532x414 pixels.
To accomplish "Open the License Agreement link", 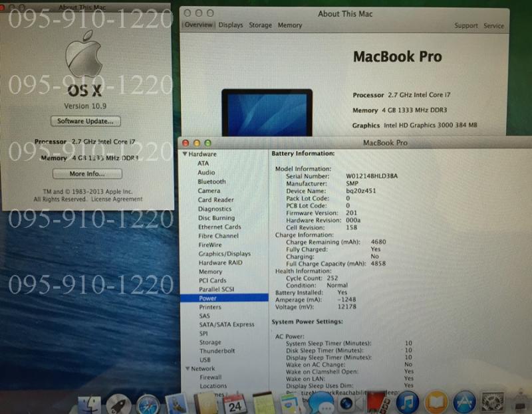I will tap(117, 199).
